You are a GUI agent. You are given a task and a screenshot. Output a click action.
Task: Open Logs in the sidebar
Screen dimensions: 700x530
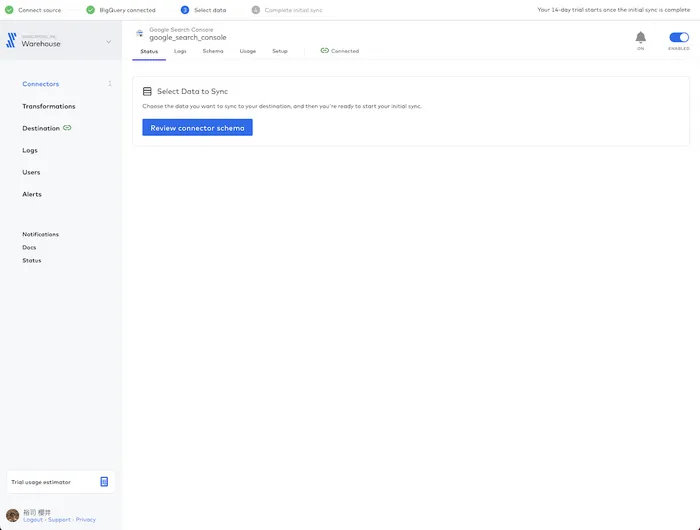pos(30,150)
